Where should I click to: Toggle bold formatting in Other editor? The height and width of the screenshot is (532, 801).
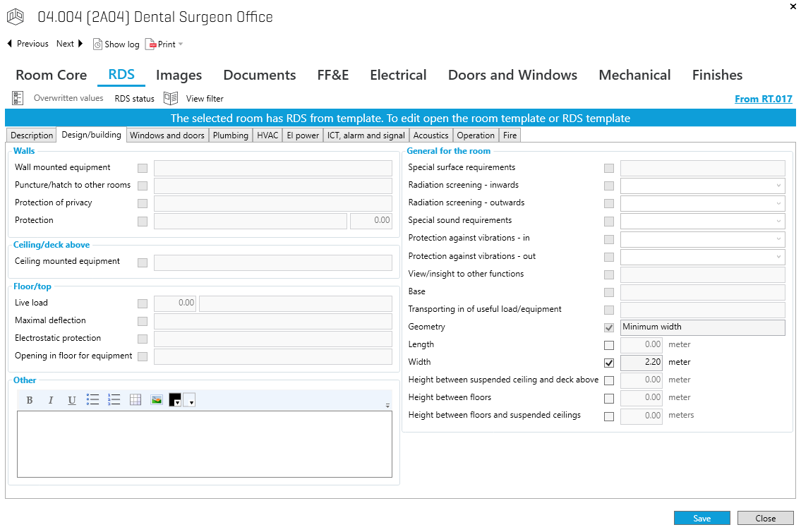tap(30, 400)
